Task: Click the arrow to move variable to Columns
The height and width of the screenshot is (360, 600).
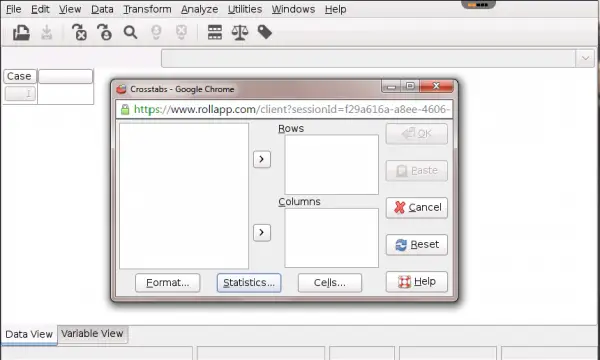Action: (x=262, y=233)
